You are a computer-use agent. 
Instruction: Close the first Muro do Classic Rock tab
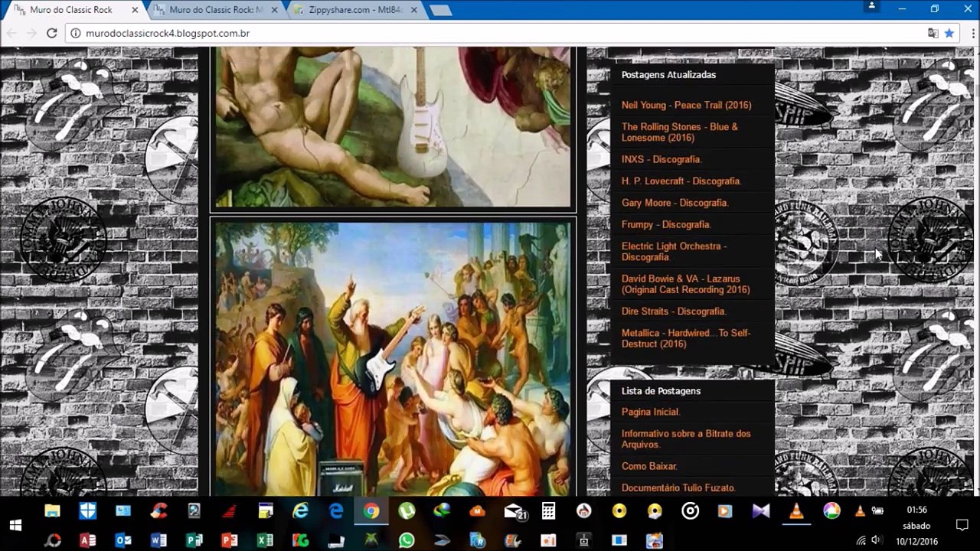point(136,10)
